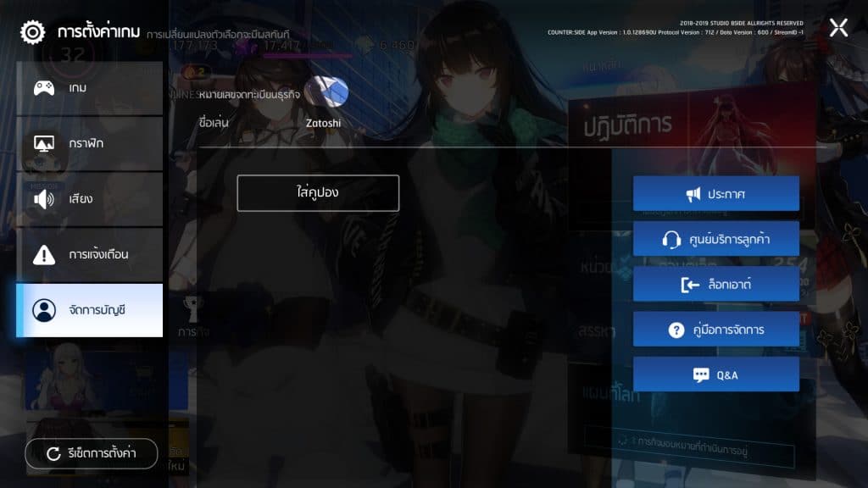The height and width of the screenshot is (488, 868).
Task: Click the headset support icon
Action: [x=671, y=240]
